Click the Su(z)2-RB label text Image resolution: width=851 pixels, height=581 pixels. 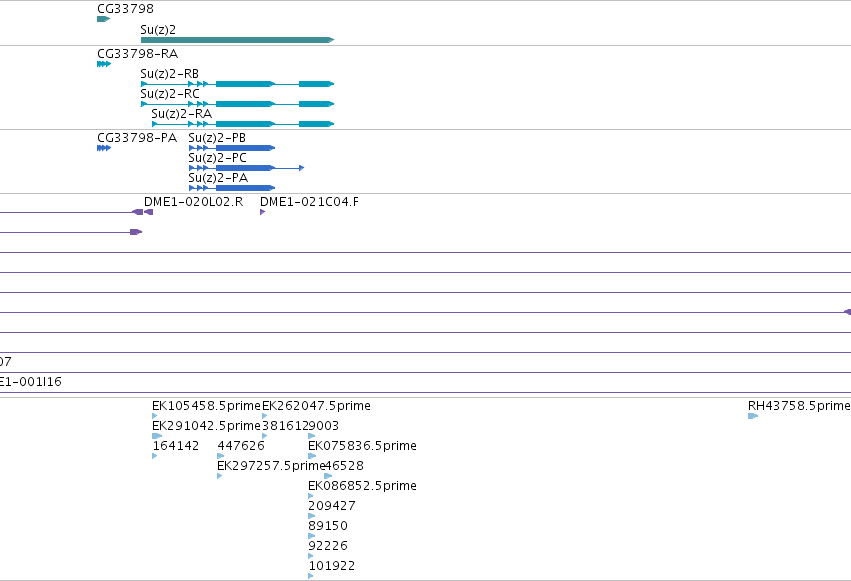click(169, 74)
